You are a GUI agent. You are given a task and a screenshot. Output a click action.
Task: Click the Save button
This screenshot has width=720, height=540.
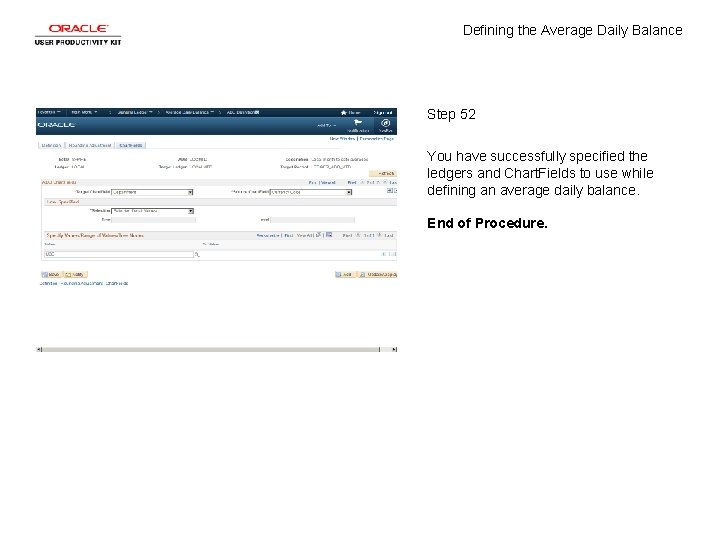click(x=51, y=275)
